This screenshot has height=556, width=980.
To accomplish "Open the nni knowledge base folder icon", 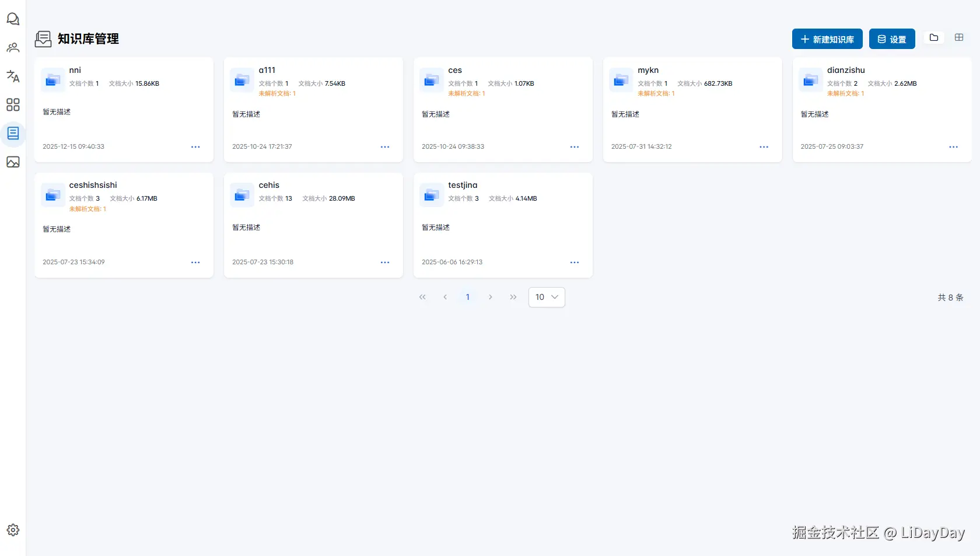I will click(53, 81).
